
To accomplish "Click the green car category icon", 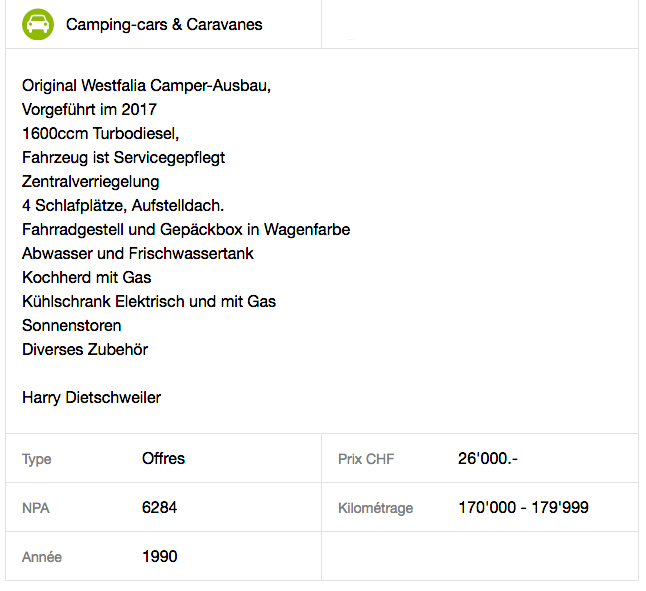I will (38, 24).
